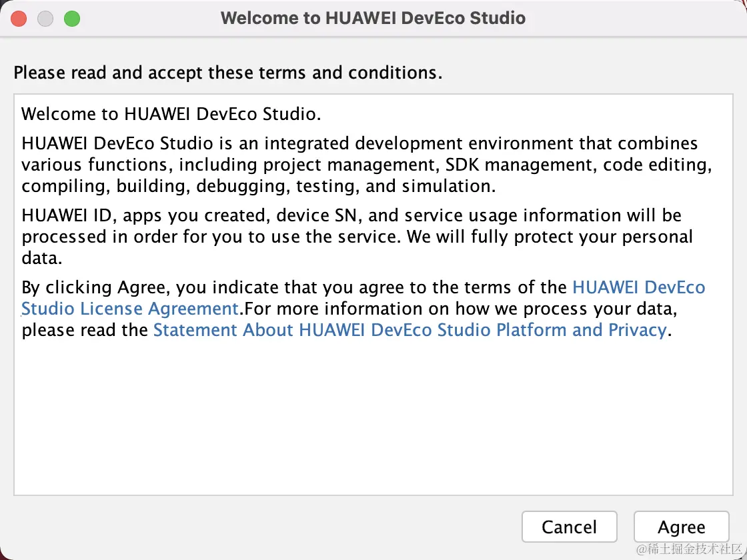The width and height of the screenshot is (747, 560).
Task: Click the 'Please read and accept these terms' heading
Action: click(x=227, y=73)
